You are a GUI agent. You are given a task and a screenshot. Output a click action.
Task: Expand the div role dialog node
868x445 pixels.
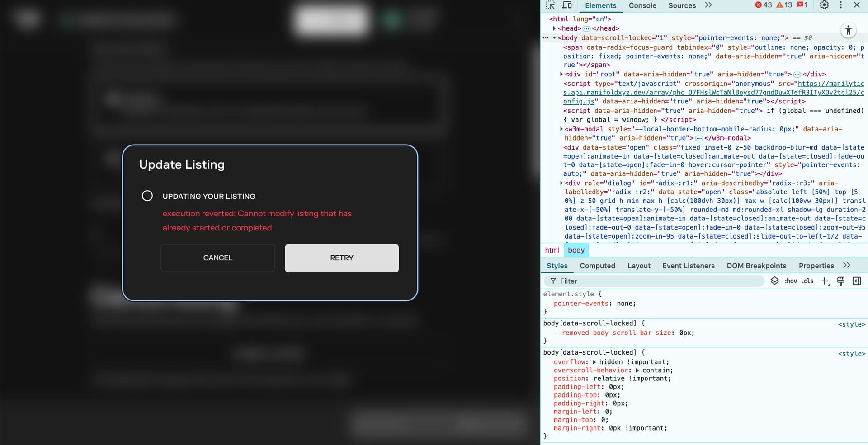click(561, 183)
